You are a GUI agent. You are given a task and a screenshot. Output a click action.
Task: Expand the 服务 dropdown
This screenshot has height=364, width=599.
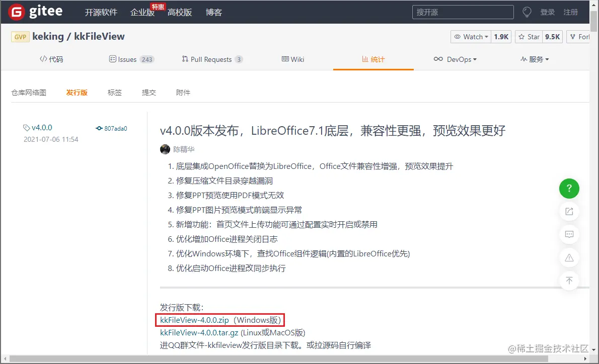click(x=535, y=59)
